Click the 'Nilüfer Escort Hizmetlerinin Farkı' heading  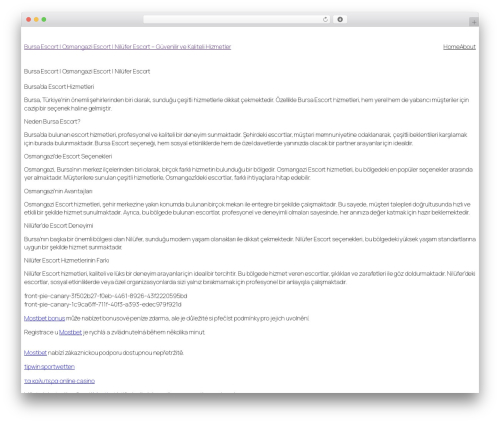pyautogui.click(x=66, y=260)
